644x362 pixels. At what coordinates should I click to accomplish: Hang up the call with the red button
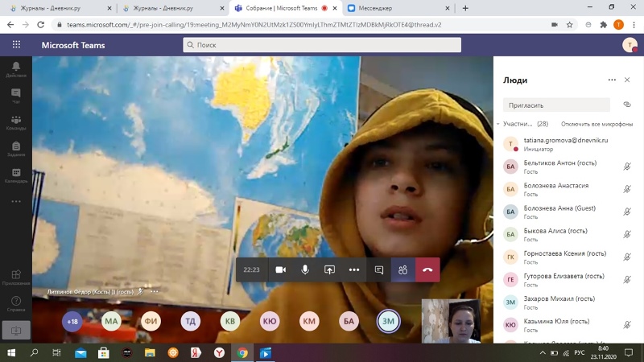(427, 269)
